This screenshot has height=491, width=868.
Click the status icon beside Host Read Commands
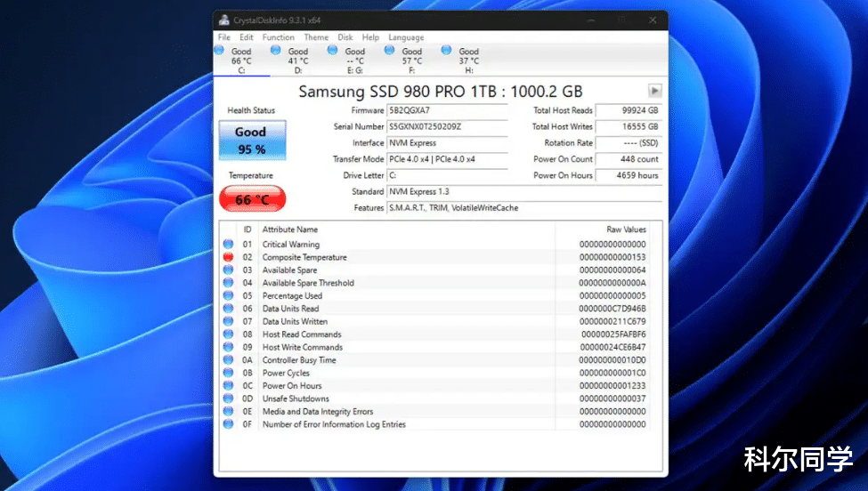point(228,334)
